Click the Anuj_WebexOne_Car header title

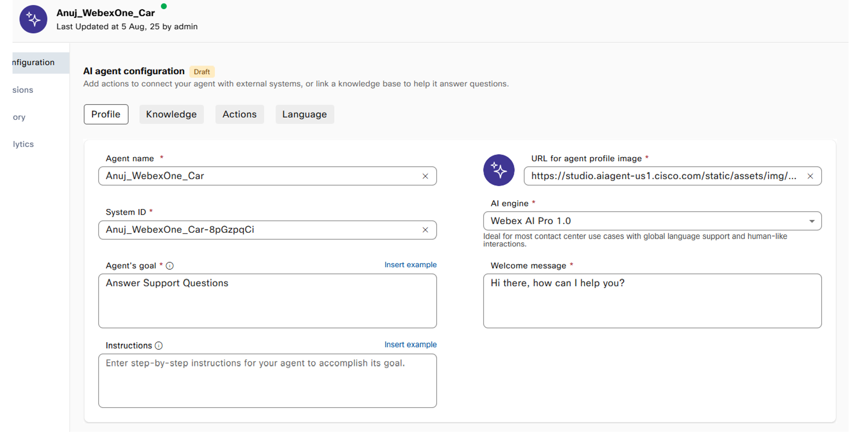pos(106,13)
